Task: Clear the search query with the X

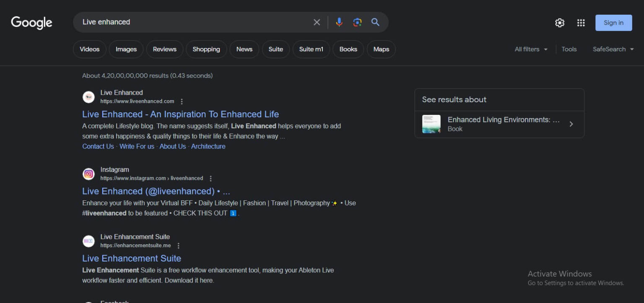Action: [317, 22]
